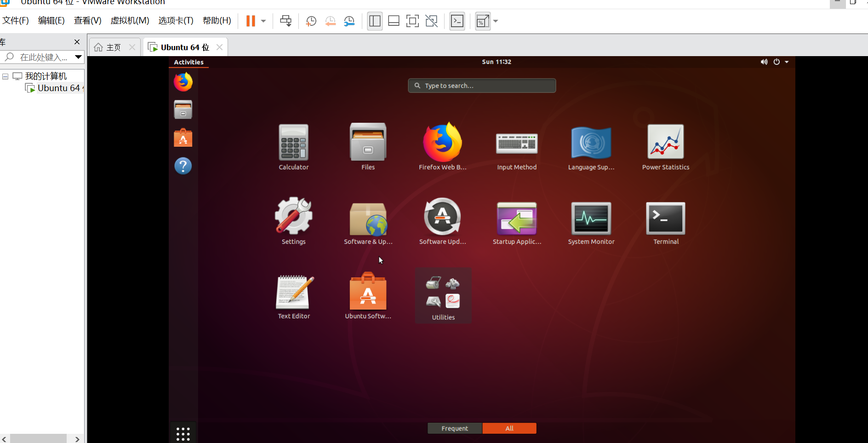This screenshot has height=443, width=868.
Task: Launch Ubuntu Software from app grid
Action: coord(368,296)
